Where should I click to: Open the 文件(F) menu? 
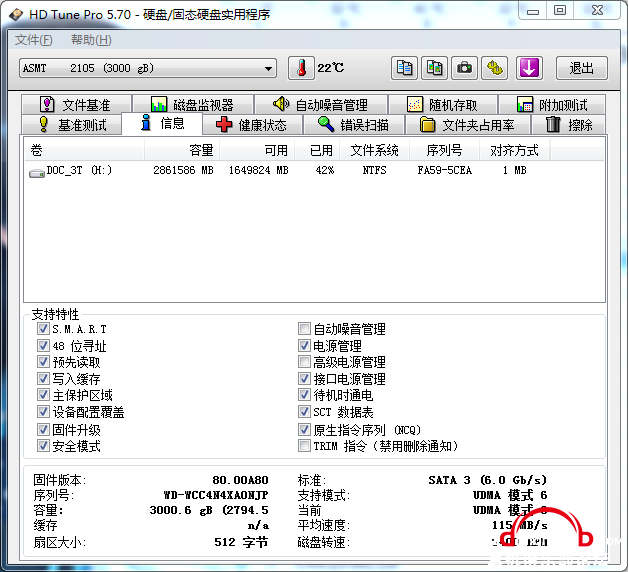click(x=34, y=40)
